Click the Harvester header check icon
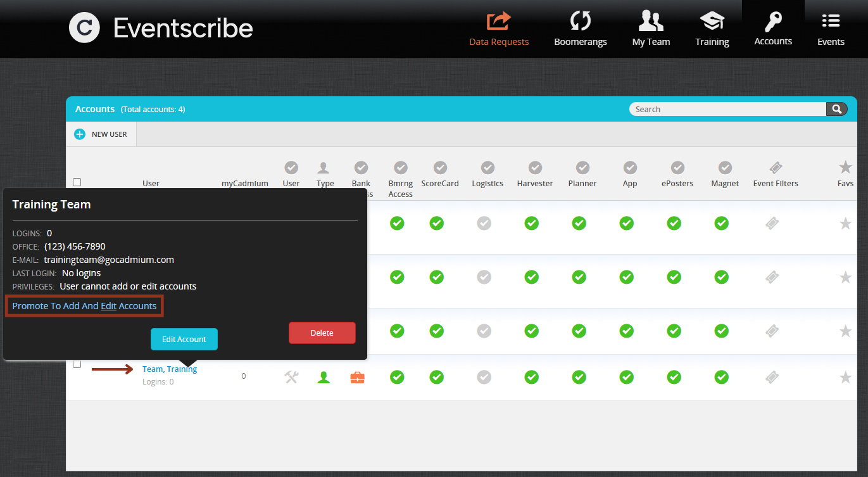This screenshot has width=868, height=477. (535, 167)
